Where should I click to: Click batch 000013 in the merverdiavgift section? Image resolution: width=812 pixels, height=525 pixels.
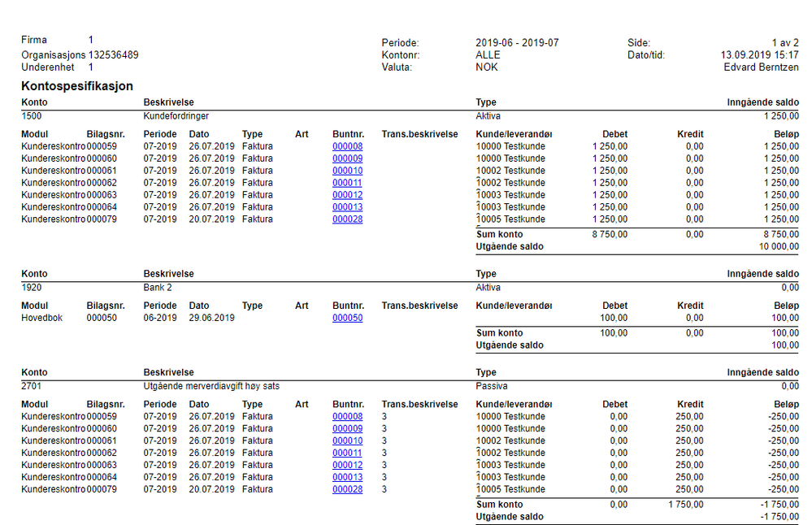[348, 477]
